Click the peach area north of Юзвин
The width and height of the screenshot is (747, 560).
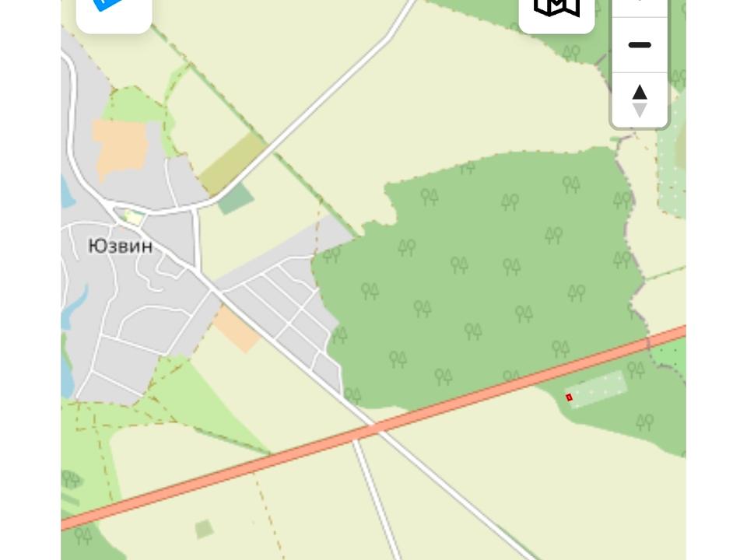pos(120,149)
